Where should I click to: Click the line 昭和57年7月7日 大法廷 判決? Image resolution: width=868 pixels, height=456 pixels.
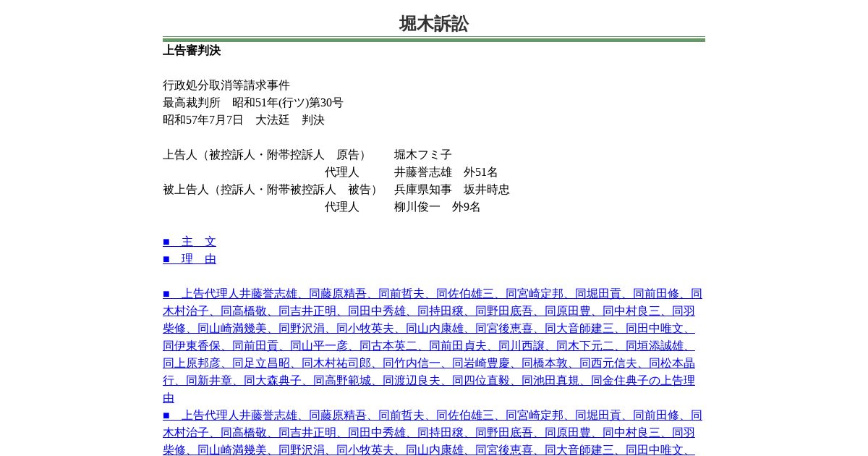[x=244, y=120]
